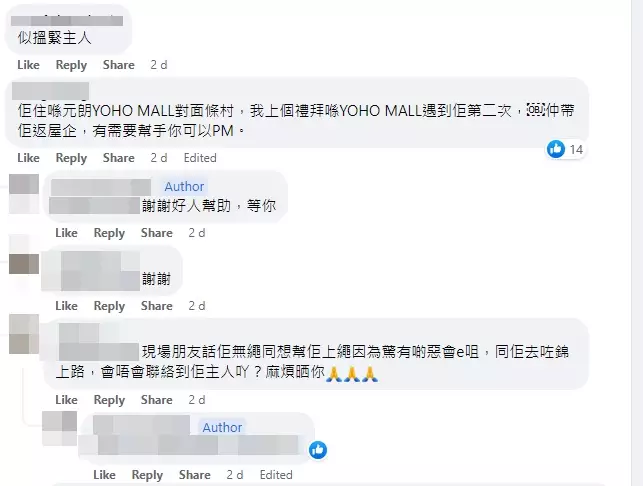Click the Author badge on 謝謝好人幫助 reply
This screenshot has height=486, width=643.
pos(184,187)
